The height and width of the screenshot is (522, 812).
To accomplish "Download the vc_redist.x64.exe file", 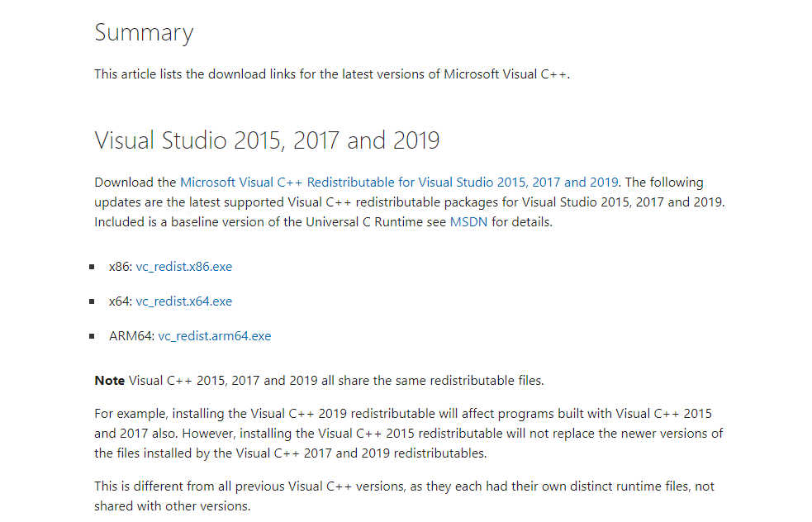I will click(184, 301).
